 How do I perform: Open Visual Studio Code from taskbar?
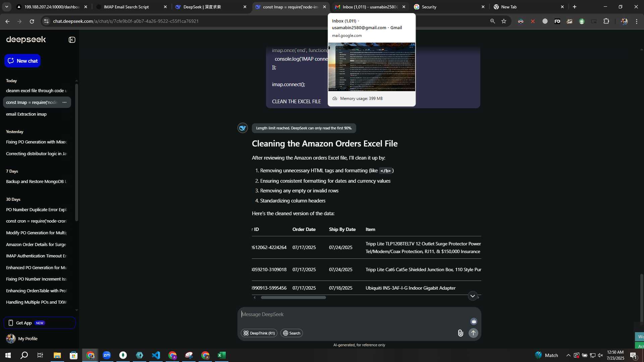tap(156, 355)
